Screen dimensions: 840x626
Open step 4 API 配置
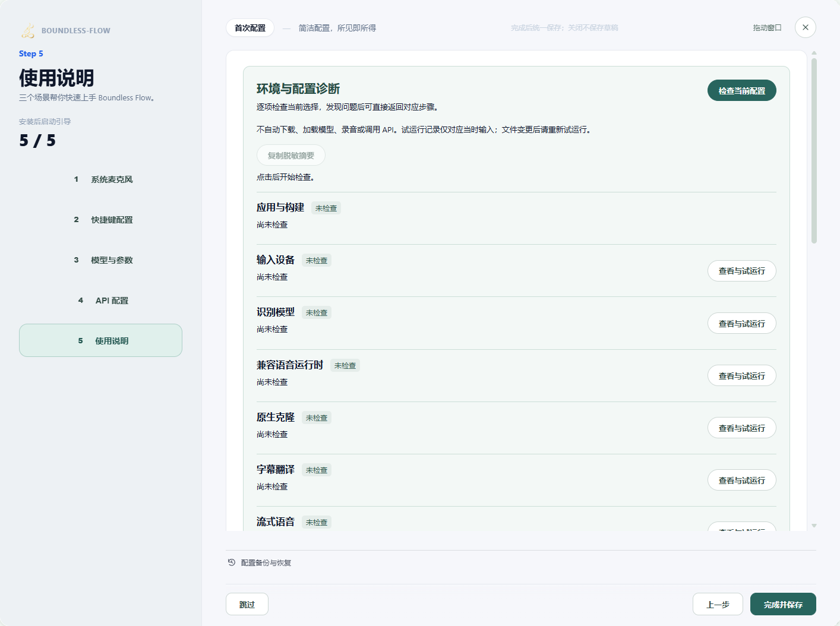(100, 301)
